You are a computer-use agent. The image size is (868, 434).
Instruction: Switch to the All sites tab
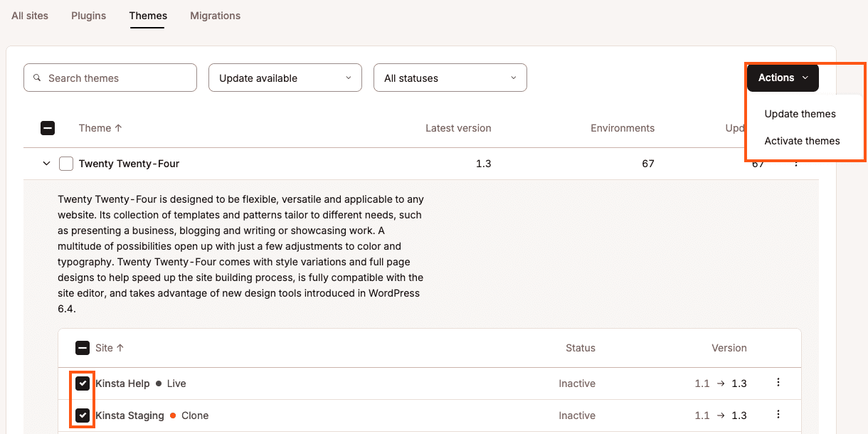[x=30, y=16]
